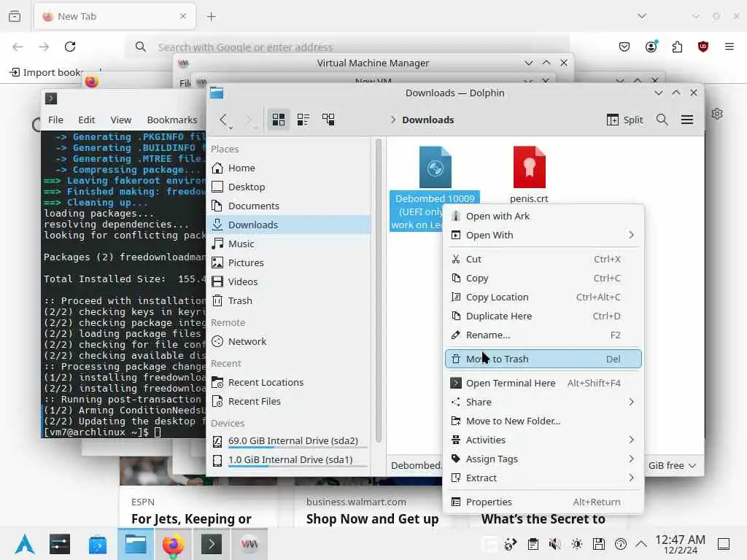Click Split view button in Dolphin

pos(625,120)
